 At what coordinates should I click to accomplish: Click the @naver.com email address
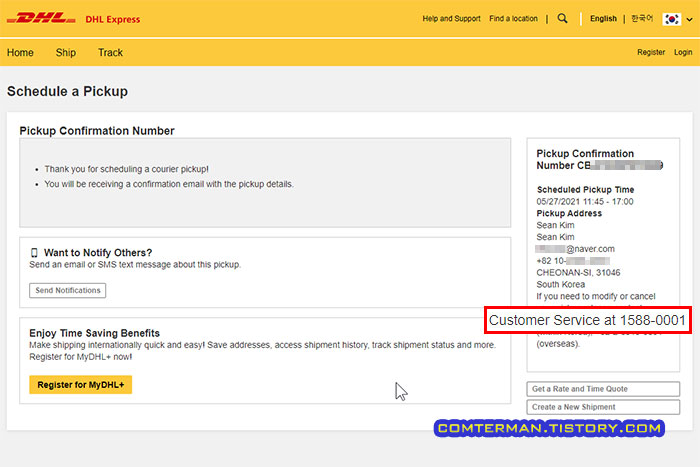(575, 249)
